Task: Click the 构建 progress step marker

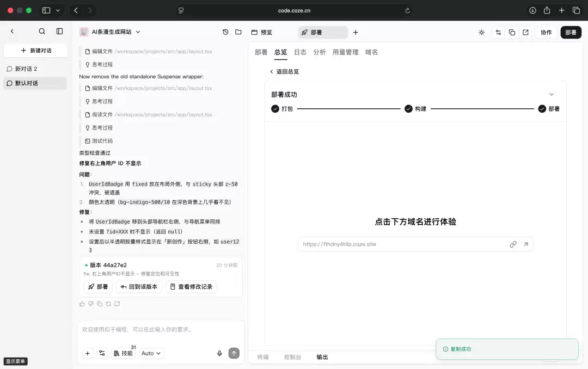Action: point(408,109)
